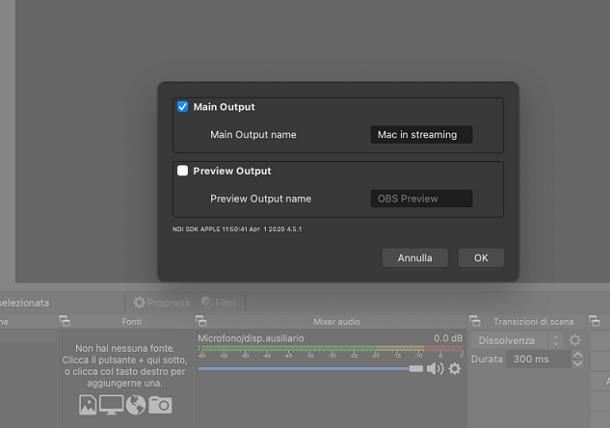
Task: Increase Durata with the up stepper arrow
Action: 578,355
